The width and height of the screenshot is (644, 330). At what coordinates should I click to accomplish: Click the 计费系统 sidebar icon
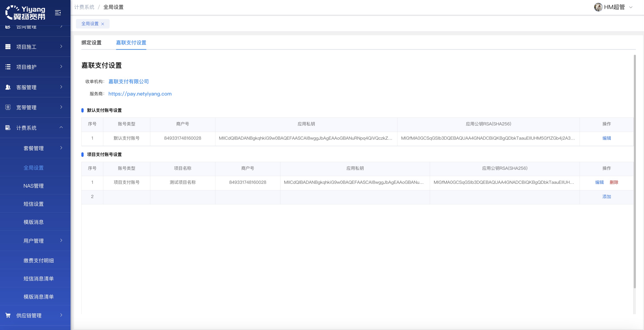[x=8, y=128]
